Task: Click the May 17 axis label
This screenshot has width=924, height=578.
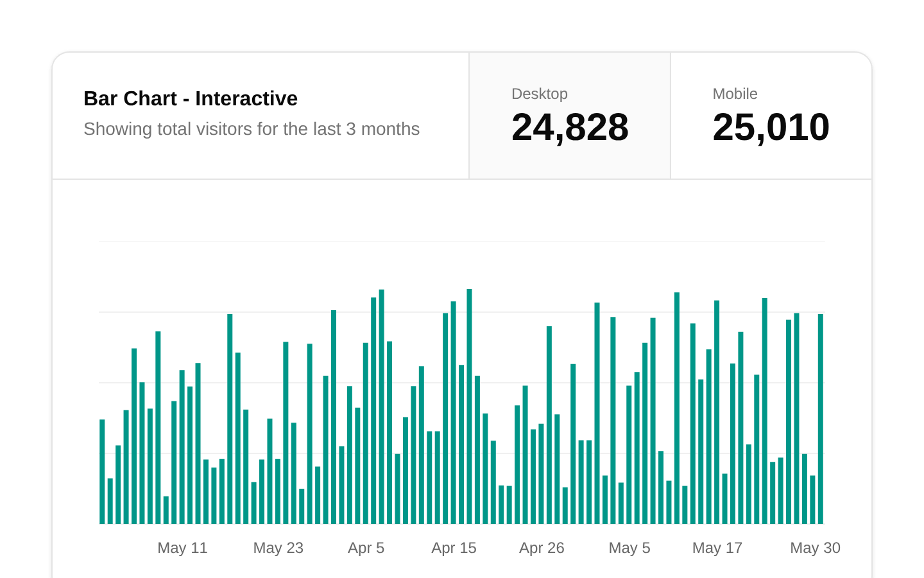Action: pyautogui.click(x=717, y=548)
